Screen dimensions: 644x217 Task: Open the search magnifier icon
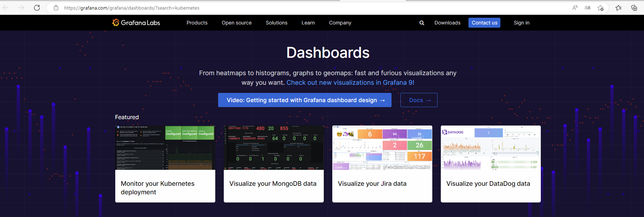[422, 23]
